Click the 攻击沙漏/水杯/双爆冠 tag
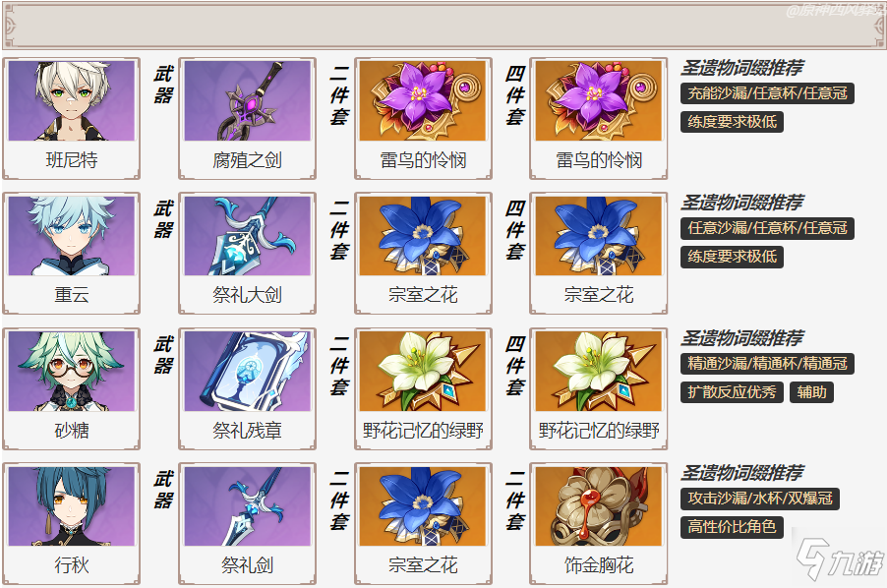Image resolution: width=887 pixels, height=588 pixels. tap(760, 499)
